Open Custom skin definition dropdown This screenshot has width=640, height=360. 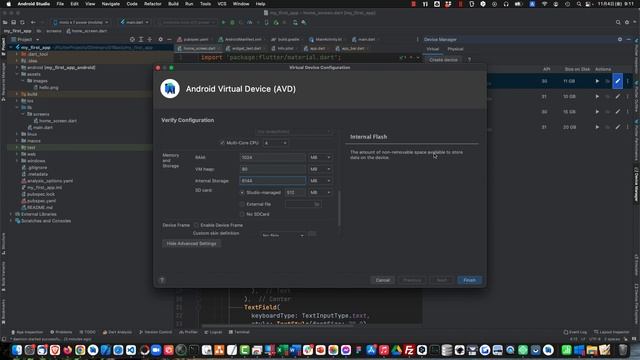[282, 235]
